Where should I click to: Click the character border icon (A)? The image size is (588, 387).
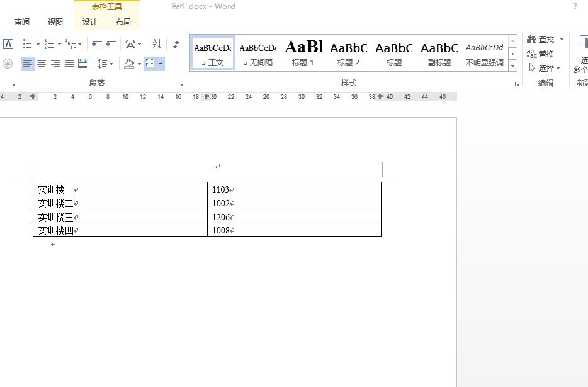(x=8, y=45)
